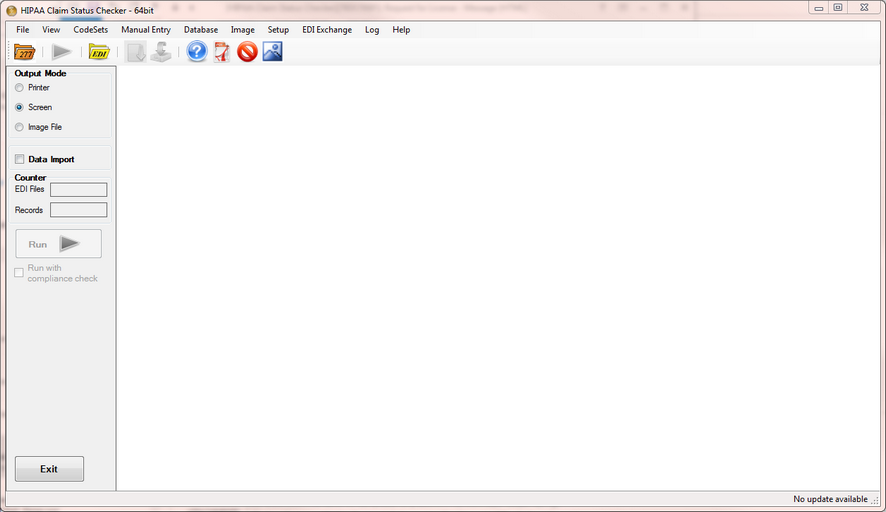The width and height of the screenshot is (886, 512).
Task: Maximize the application window
Action: [838, 8]
